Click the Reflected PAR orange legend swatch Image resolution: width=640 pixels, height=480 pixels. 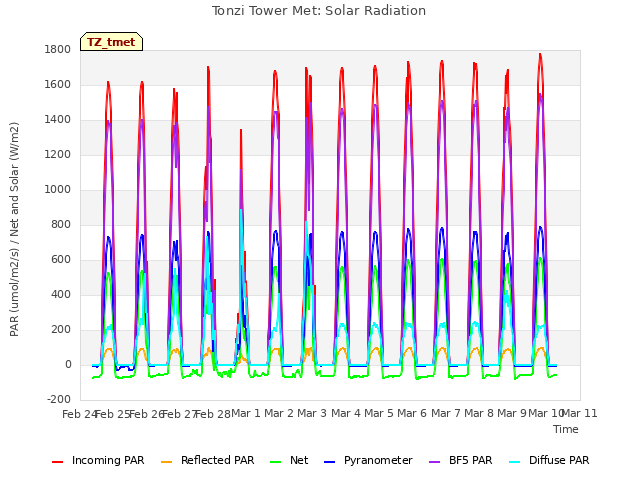167,462
